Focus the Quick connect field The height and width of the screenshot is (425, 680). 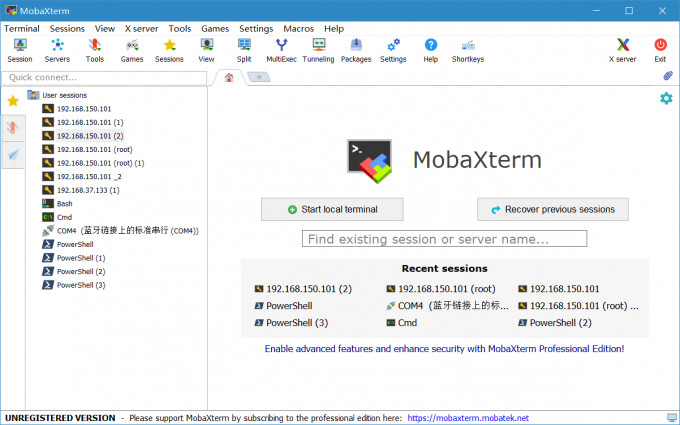104,78
